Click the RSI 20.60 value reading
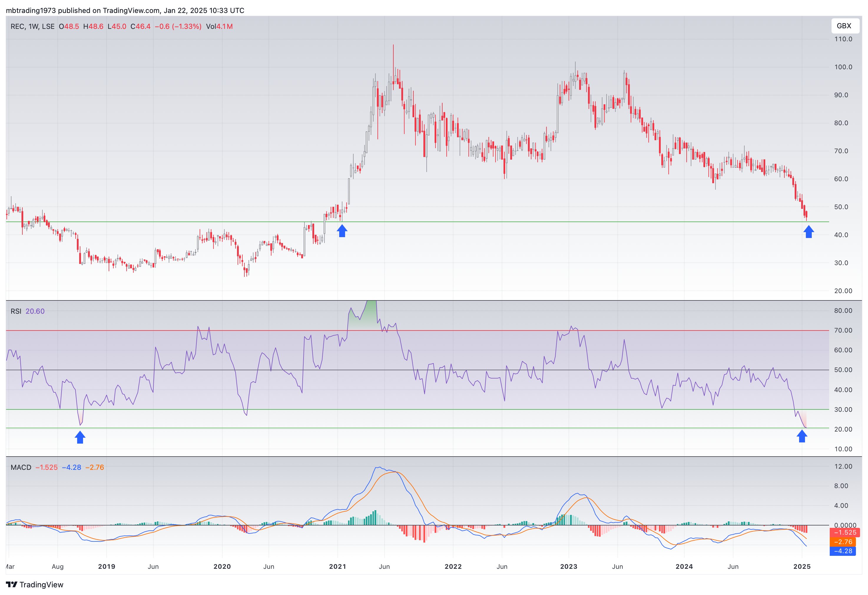The width and height of the screenshot is (868, 595). pyautogui.click(x=35, y=311)
